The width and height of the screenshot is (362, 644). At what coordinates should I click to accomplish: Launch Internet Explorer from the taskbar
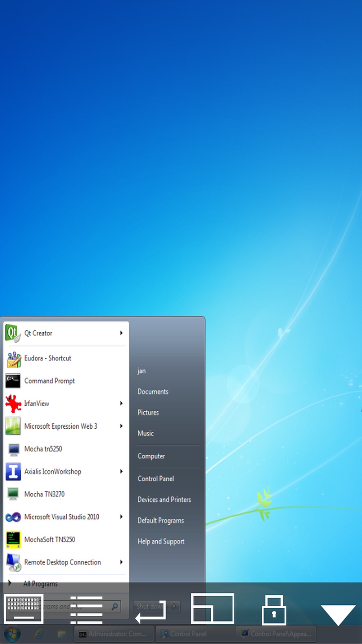pyautogui.click(x=38, y=634)
